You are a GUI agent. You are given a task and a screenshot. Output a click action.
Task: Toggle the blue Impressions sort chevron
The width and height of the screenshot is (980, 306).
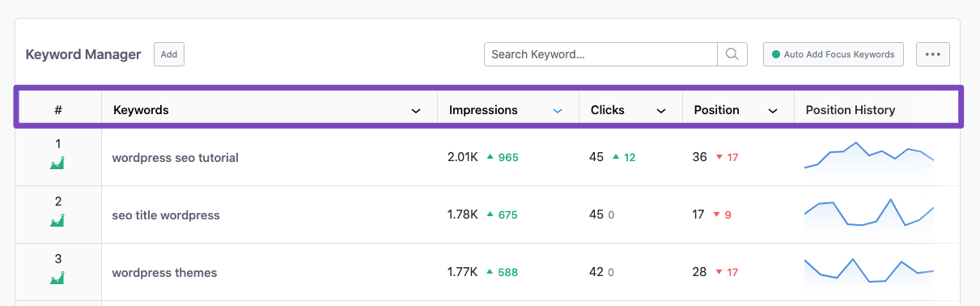(558, 110)
